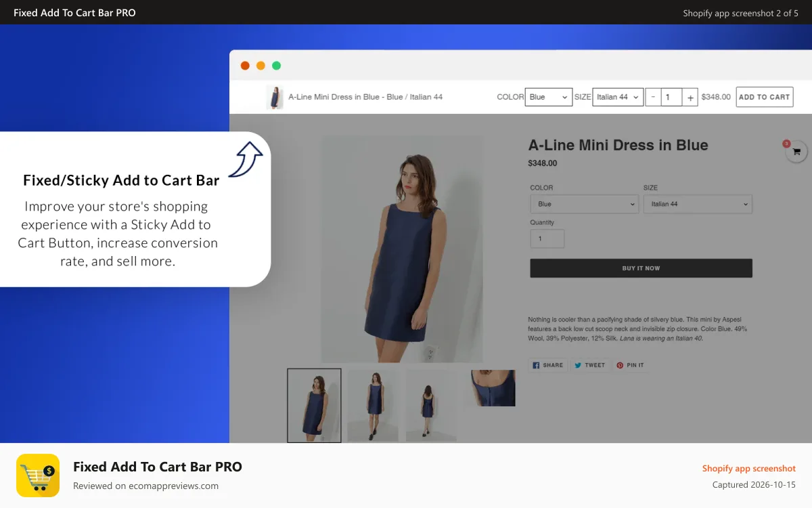Open the sticky bar SIZE dropdown
The width and height of the screenshot is (812, 508).
(x=618, y=97)
